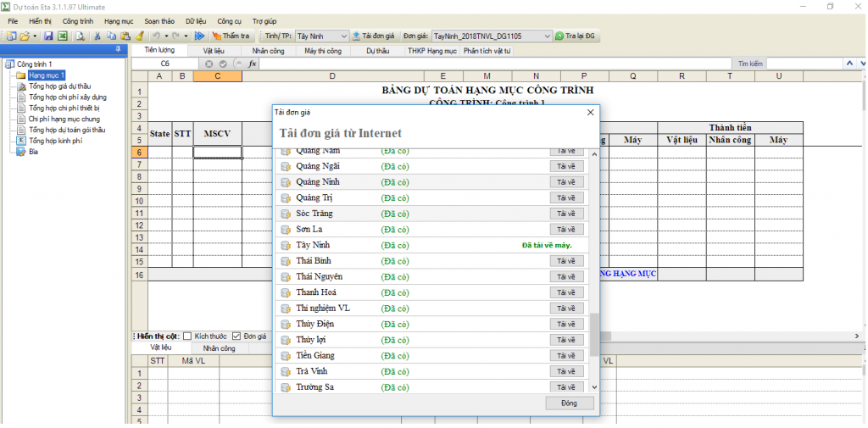Click the Cut (scissors) icon

(x=98, y=36)
